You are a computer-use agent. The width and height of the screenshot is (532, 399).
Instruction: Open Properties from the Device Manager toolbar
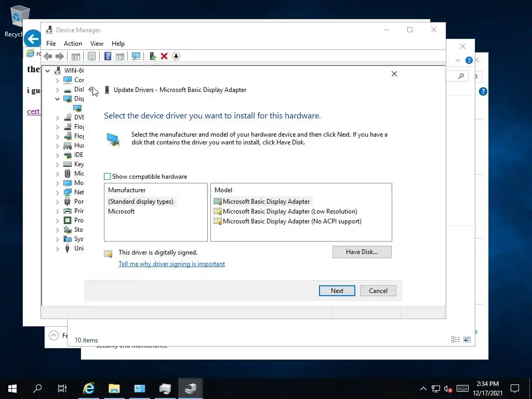(x=91, y=56)
